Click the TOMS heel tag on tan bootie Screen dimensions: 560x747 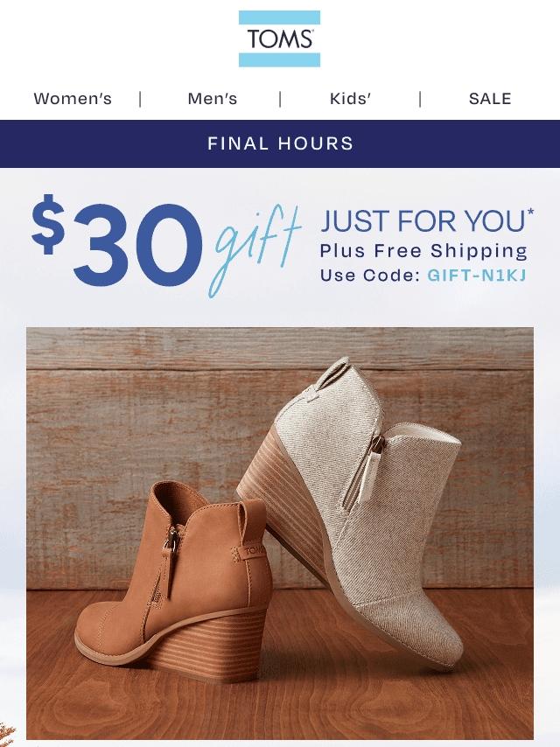254,552
